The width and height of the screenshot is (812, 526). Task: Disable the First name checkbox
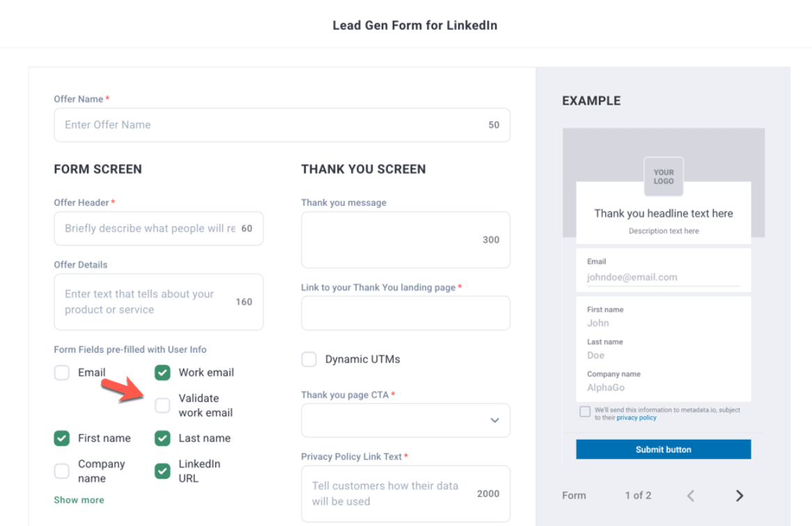[x=61, y=438]
